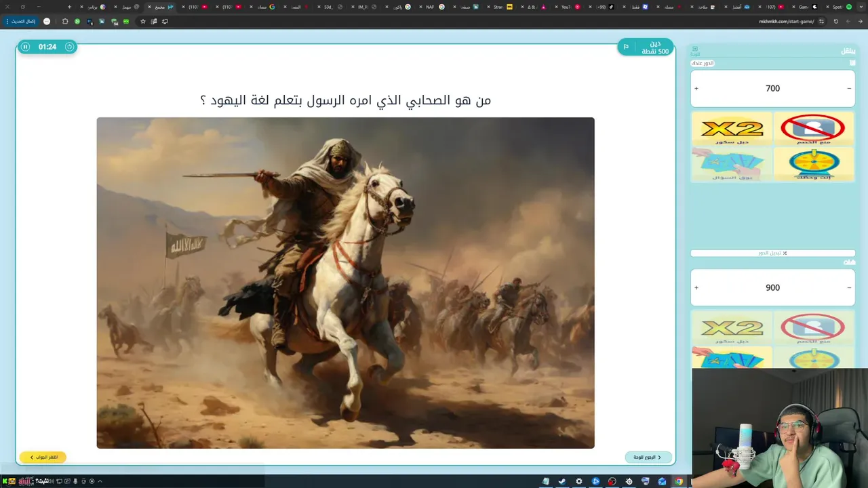Open Steam from the taskbar
Image resolution: width=868 pixels, height=488 pixels.
pyautogui.click(x=562, y=481)
